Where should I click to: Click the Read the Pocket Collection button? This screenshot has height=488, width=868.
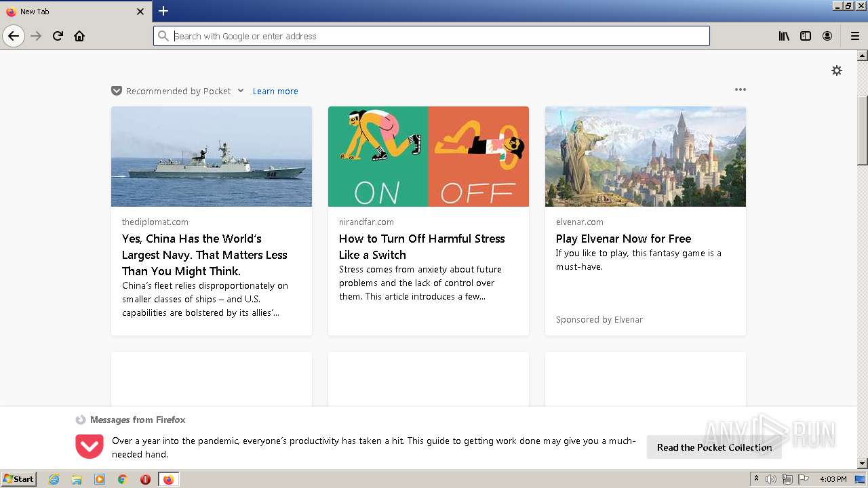point(714,447)
